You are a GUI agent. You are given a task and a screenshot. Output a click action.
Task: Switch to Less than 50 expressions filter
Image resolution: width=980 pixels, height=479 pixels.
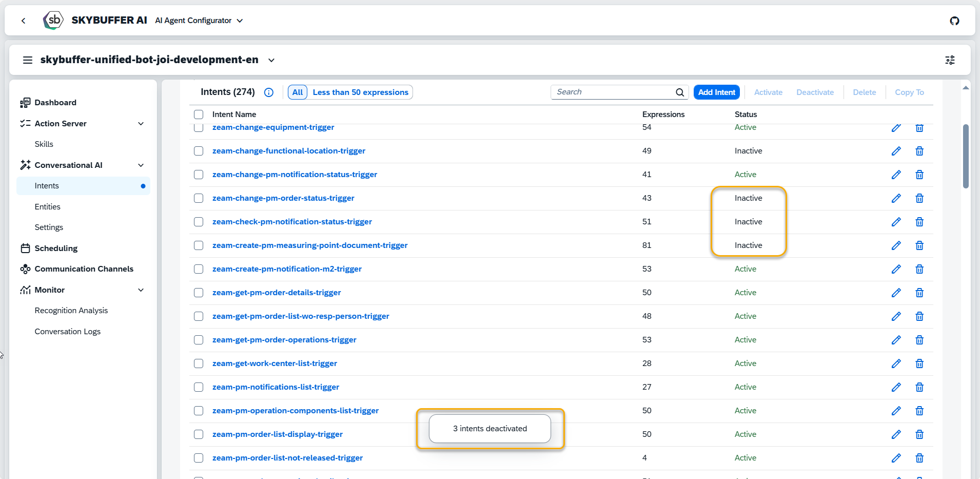pos(360,92)
